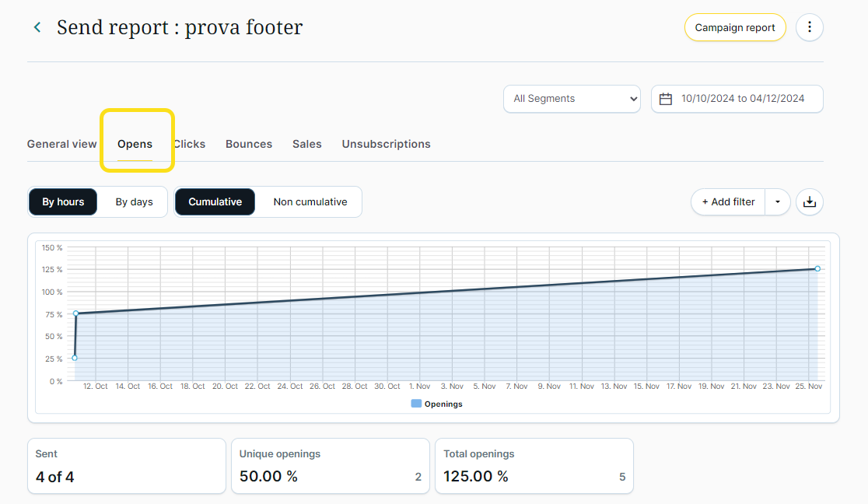Expand the Add filter dropdown arrow

pyautogui.click(x=778, y=202)
